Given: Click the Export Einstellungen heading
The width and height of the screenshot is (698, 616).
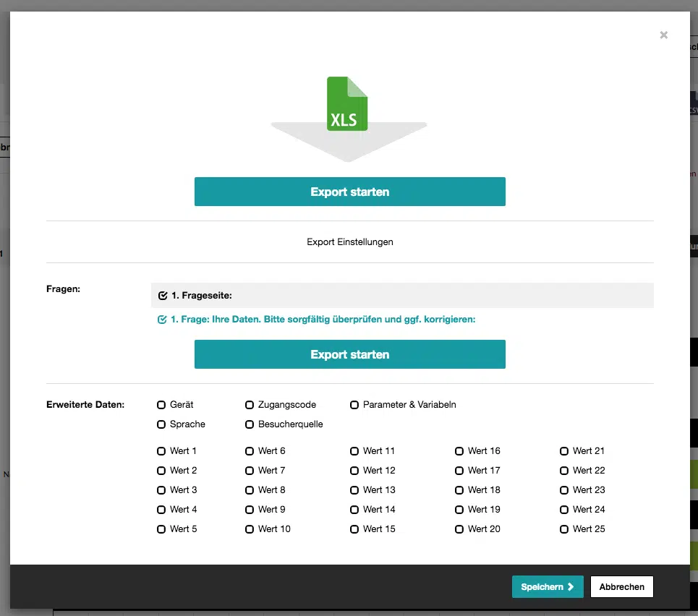Looking at the screenshot, I should click(350, 242).
